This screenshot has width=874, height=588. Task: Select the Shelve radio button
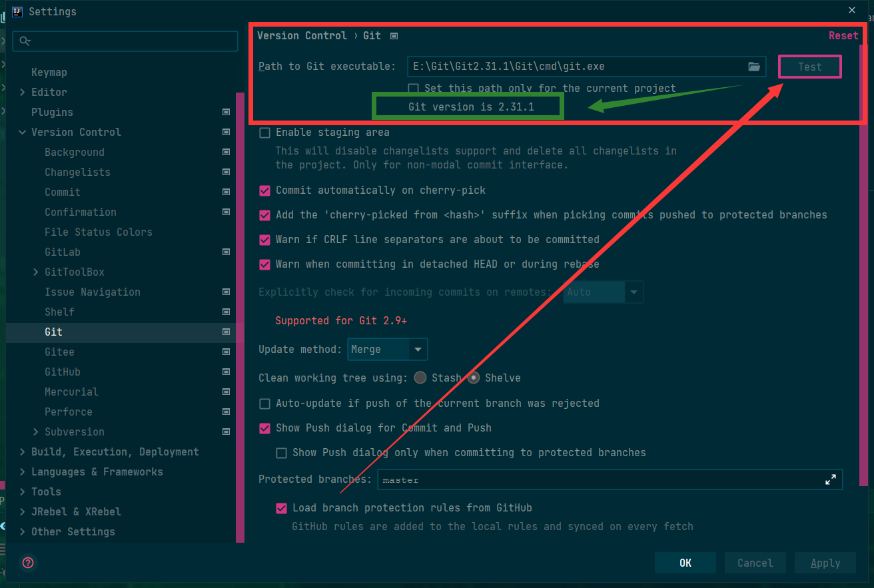[x=474, y=378]
